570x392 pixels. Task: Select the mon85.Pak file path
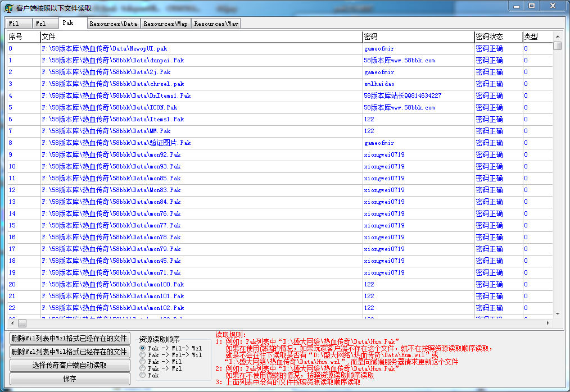pos(111,179)
